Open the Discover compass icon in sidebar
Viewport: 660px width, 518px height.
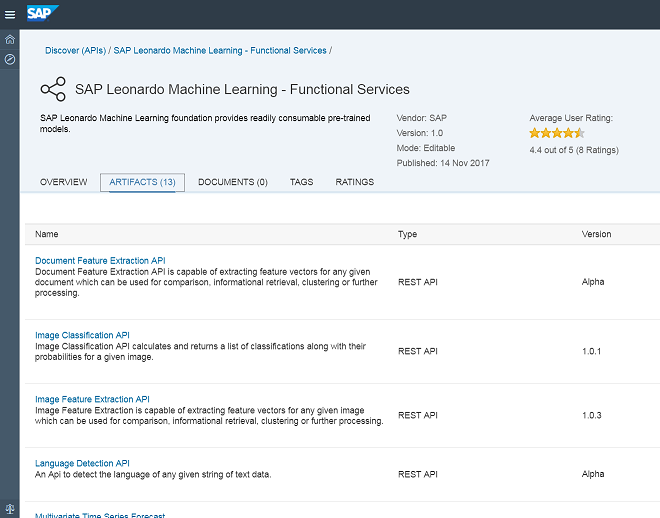click(x=10, y=59)
